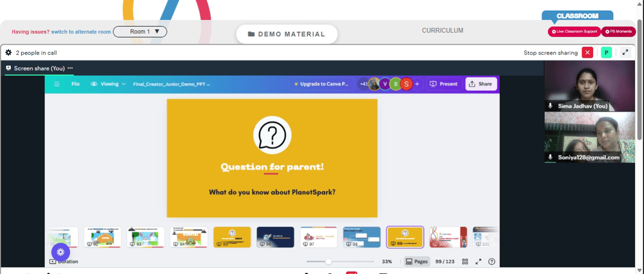Click the 33% zoom percentage
Screen dimensions: 644x274
click(386, 261)
